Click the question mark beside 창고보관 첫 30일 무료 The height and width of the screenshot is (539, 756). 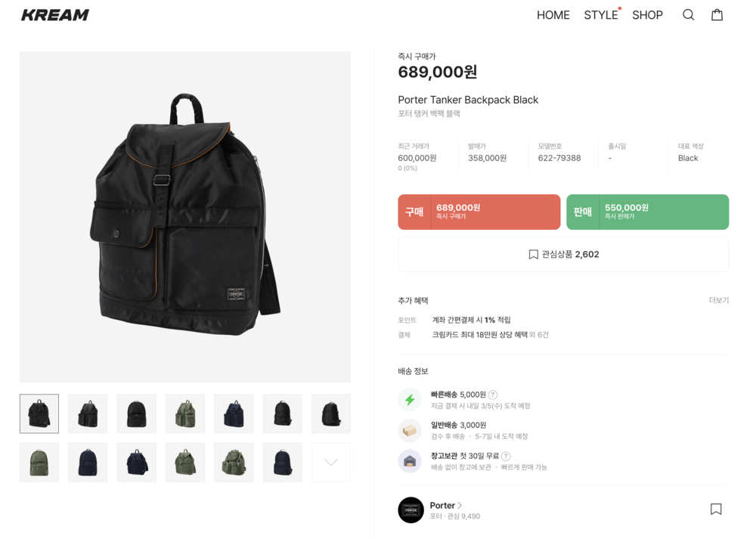[x=506, y=456]
